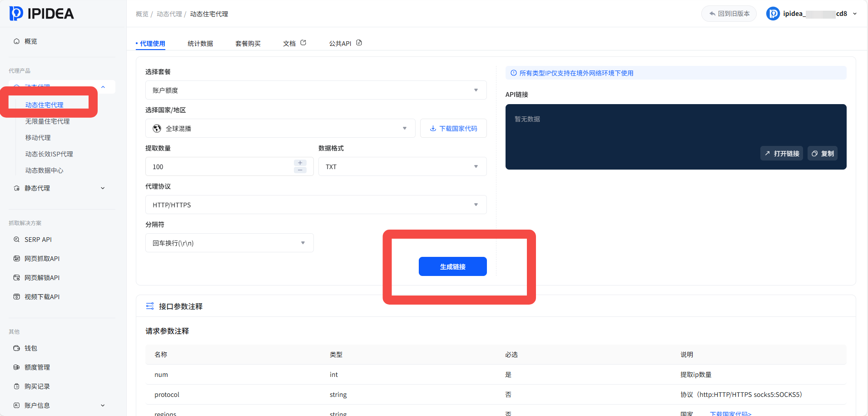
Task: Click the 下载国家代码 button
Action: 453,128
